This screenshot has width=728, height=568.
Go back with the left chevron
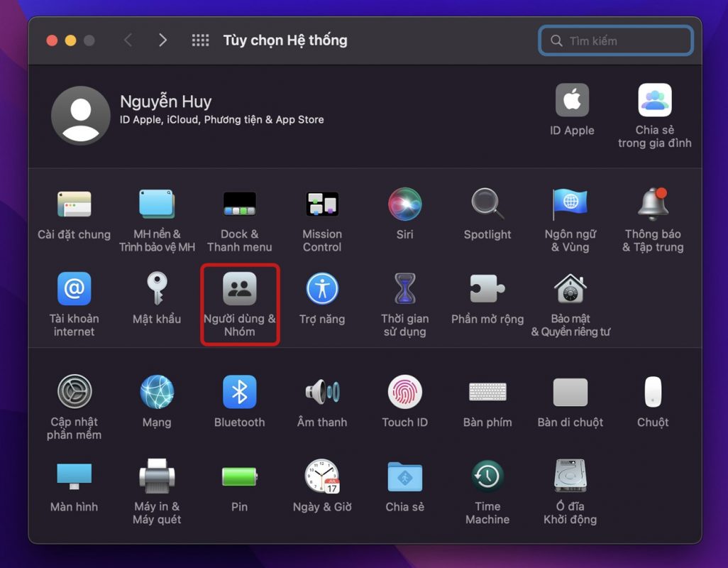point(128,40)
